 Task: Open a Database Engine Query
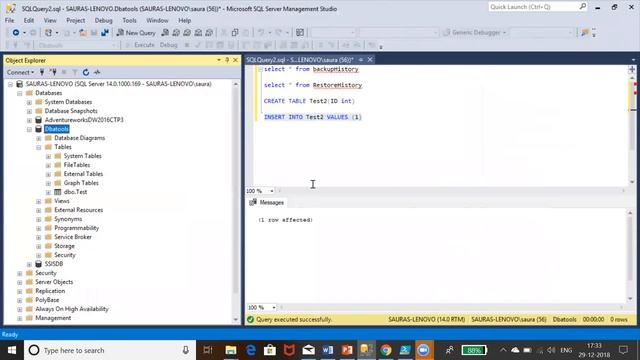[x=165, y=33]
